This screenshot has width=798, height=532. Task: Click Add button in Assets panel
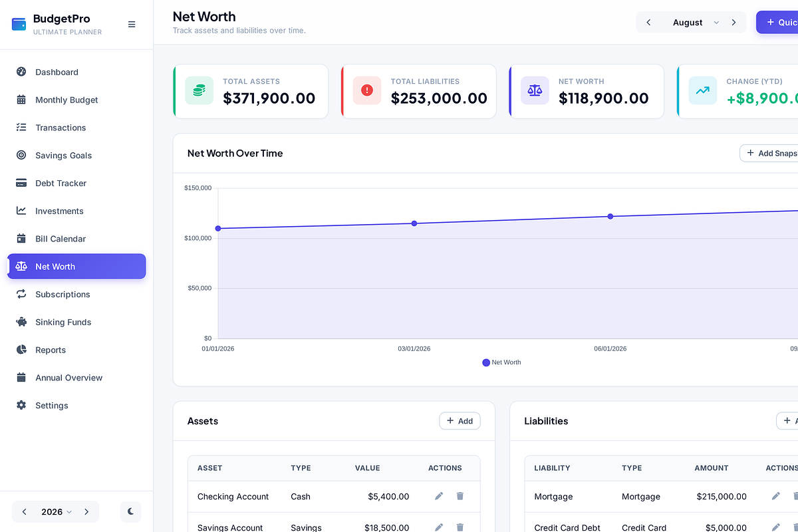[460, 421]
